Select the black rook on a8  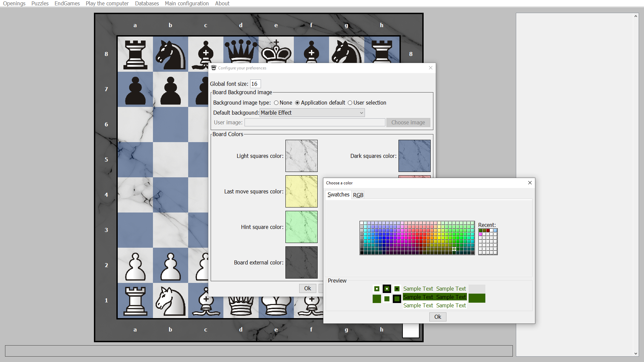(135, 54)
